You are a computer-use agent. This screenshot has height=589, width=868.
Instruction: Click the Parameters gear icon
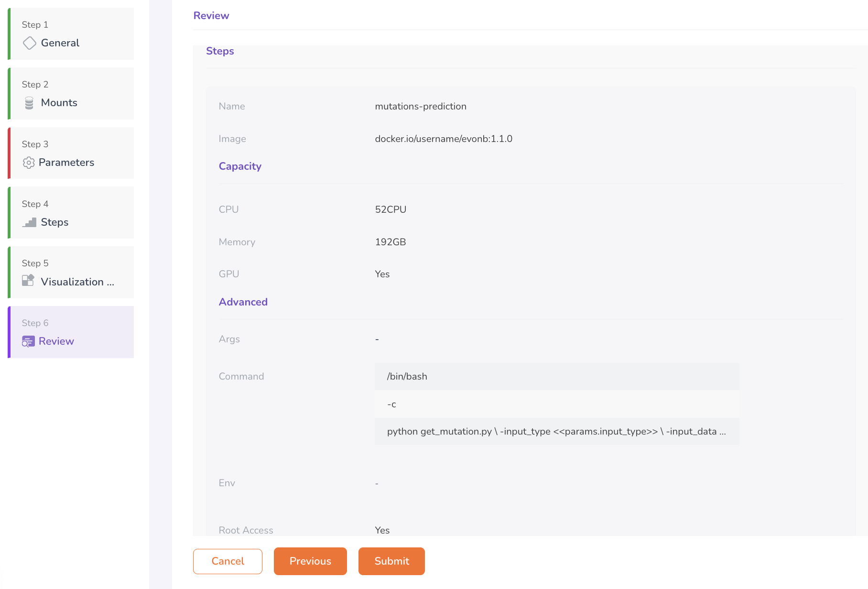[x=29, y=163]
